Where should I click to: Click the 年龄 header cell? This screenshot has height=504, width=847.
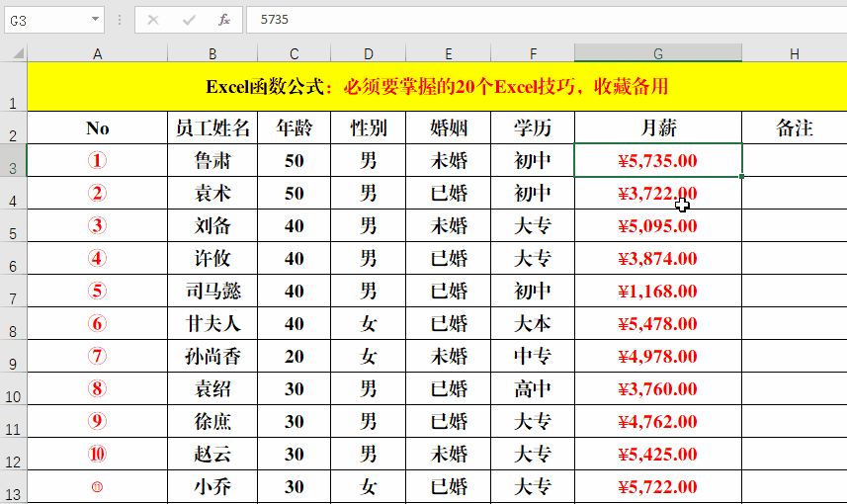click(x=294, y=128)
